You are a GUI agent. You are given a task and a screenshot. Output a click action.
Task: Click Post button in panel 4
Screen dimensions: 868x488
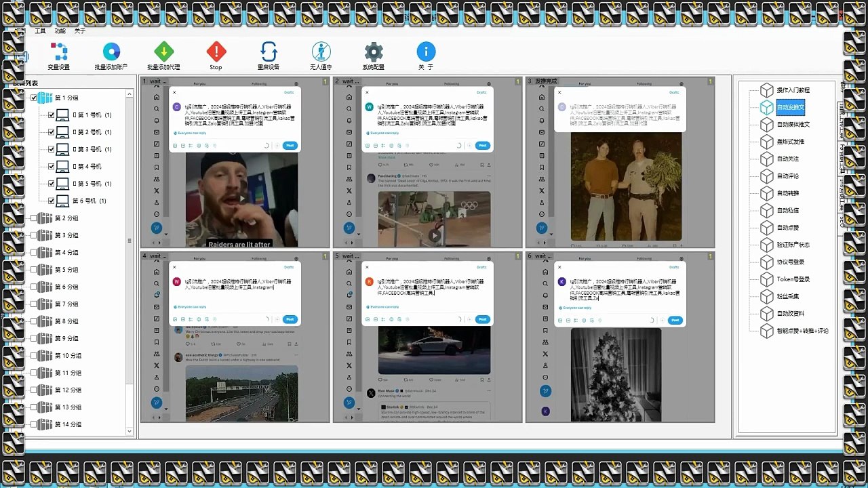(x=290, y=319)
